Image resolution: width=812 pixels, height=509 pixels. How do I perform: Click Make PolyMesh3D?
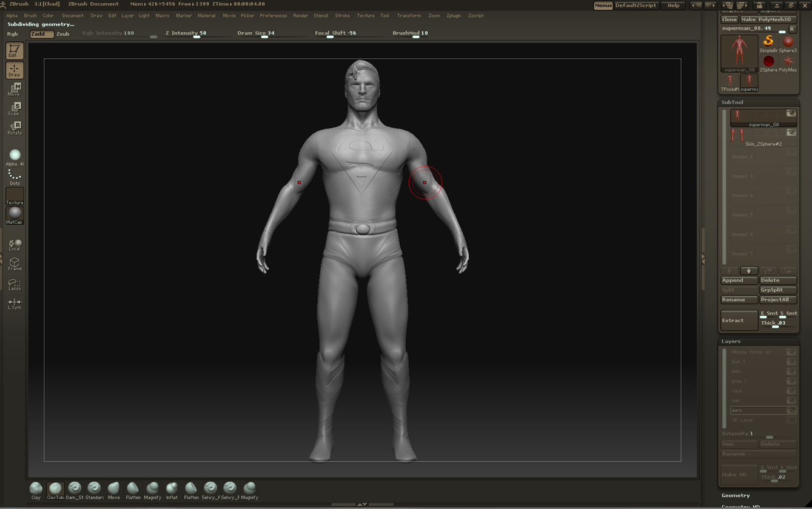click(768, 19)
